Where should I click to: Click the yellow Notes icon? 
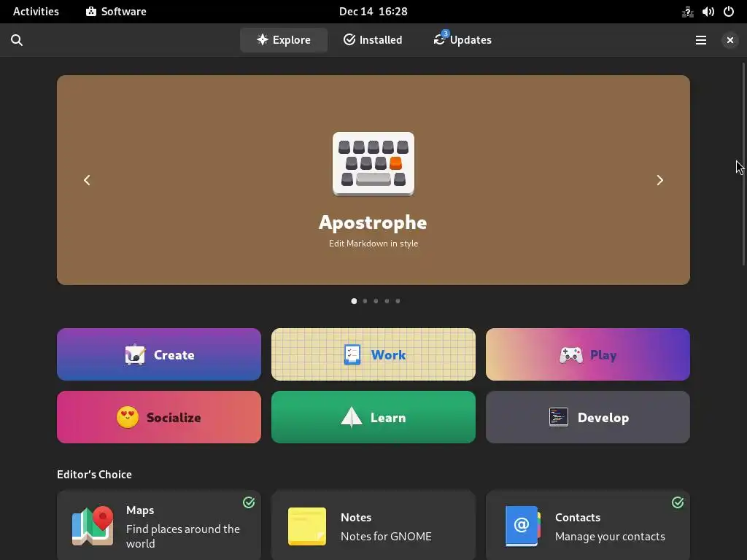point(307,526)
